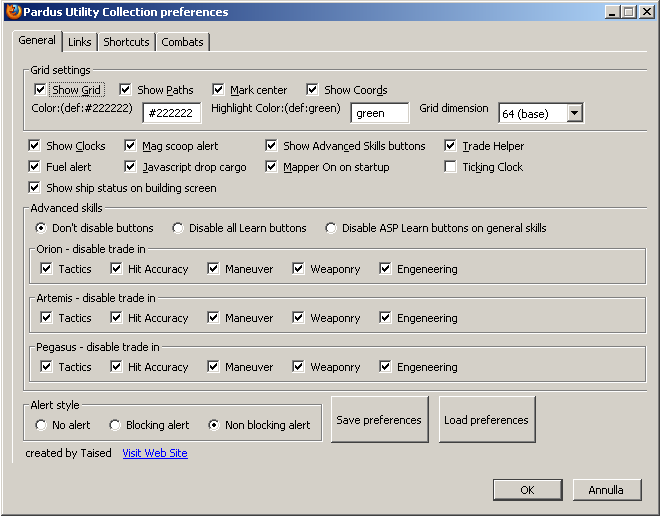Open the Visit Web Site link
Image resolution: width=660 pixels, height=516 pixels.
[x=155, y=453]
